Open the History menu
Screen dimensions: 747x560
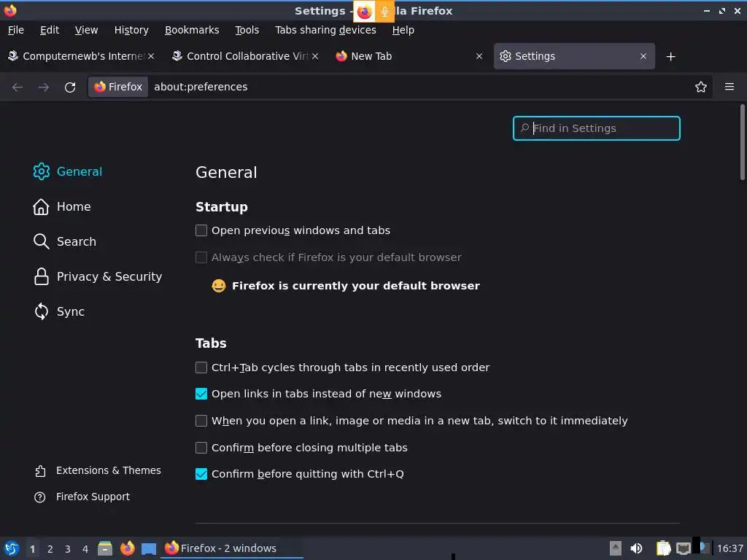point(131,30)
